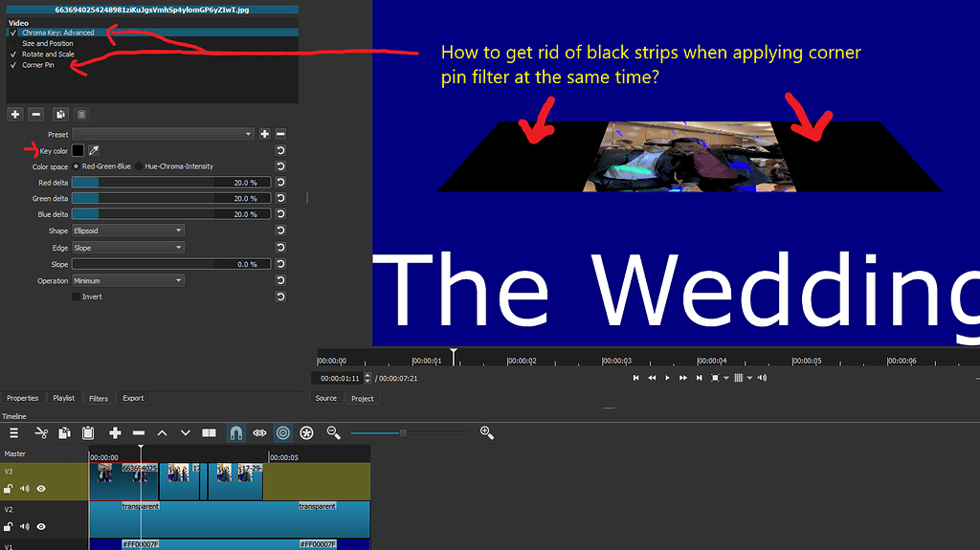Check the Invert option
The height and width of the screenshot is (550, 980).
77,297
